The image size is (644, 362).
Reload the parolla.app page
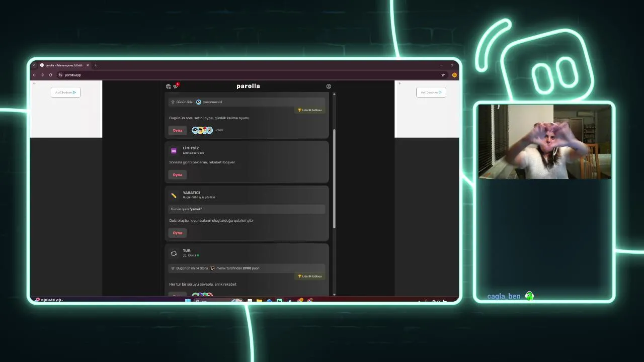(51, 75)
